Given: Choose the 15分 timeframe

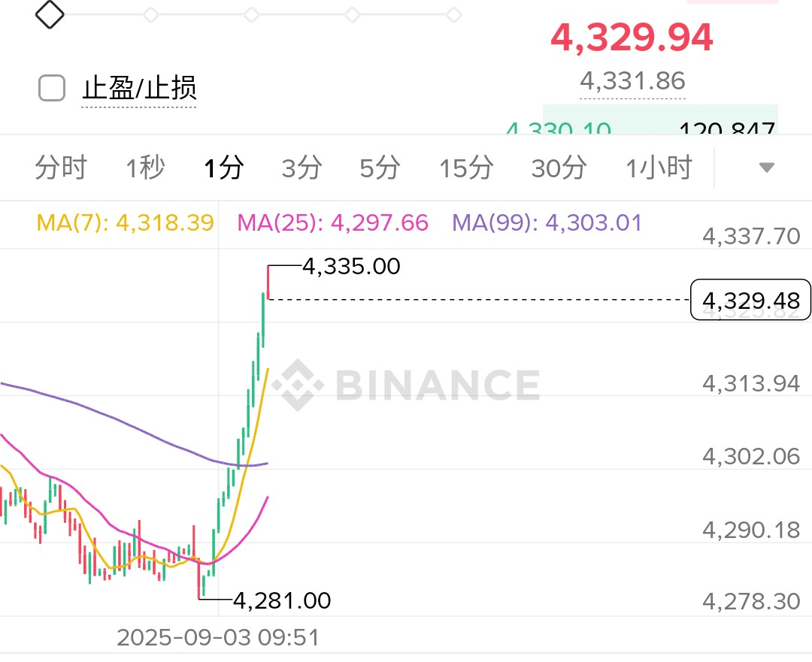Looking at the screenshot, I should tap(466, 168).
